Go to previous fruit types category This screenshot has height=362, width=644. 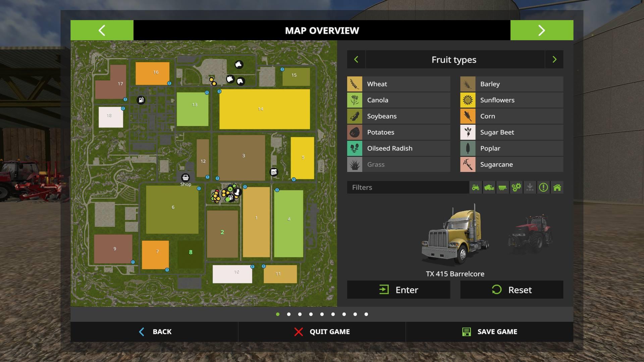pyautogui.click(x=356, y=60)
